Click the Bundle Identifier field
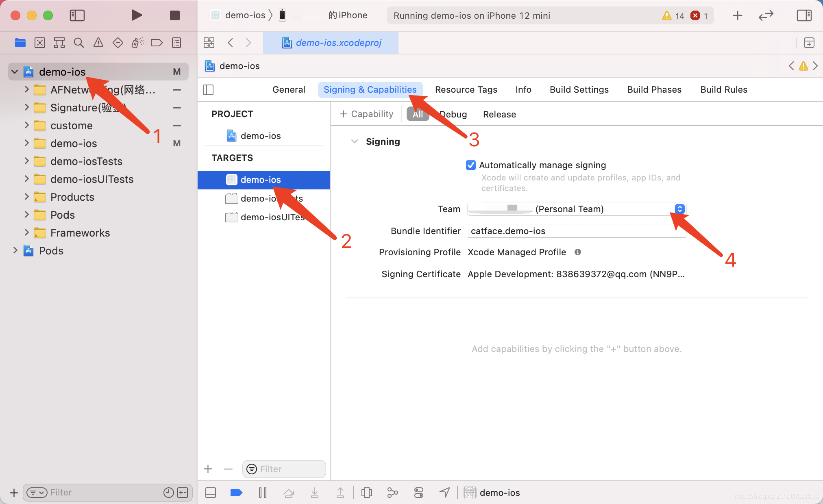This screenshot has height=504, width=823. [x=577, y=231]
